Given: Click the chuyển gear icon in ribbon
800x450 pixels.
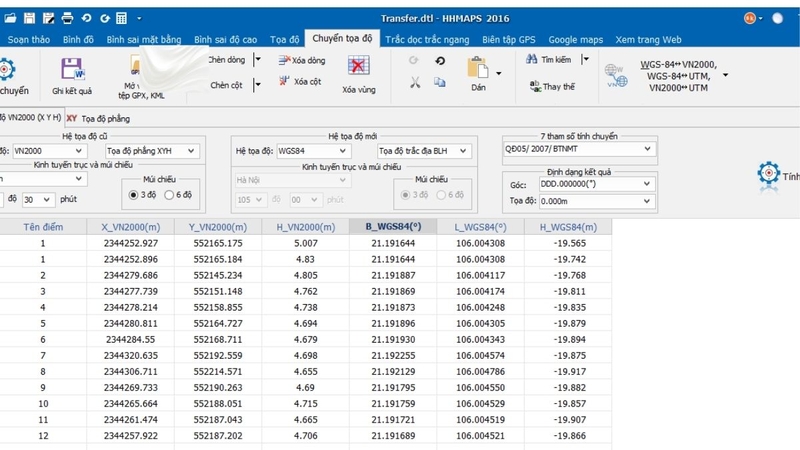Looking at the screenshot, I should [x=7, y=69].
